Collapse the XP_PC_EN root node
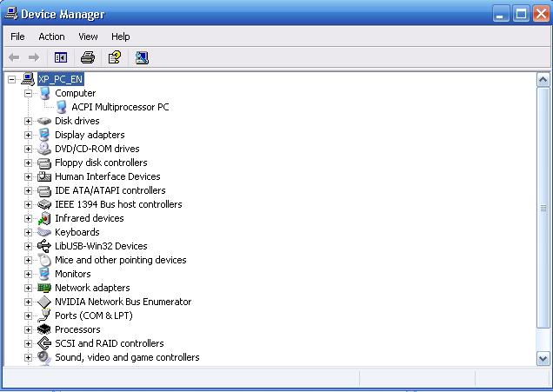Screen dimensions: 553x392 11,79
